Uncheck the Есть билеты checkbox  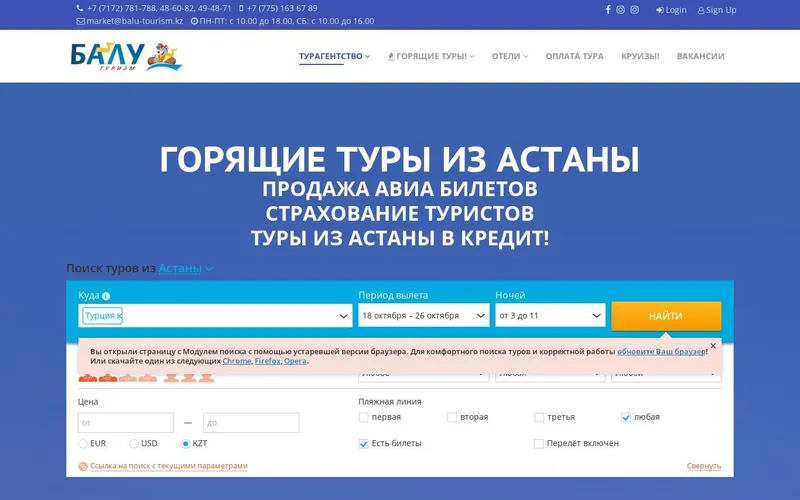point(363,444)
